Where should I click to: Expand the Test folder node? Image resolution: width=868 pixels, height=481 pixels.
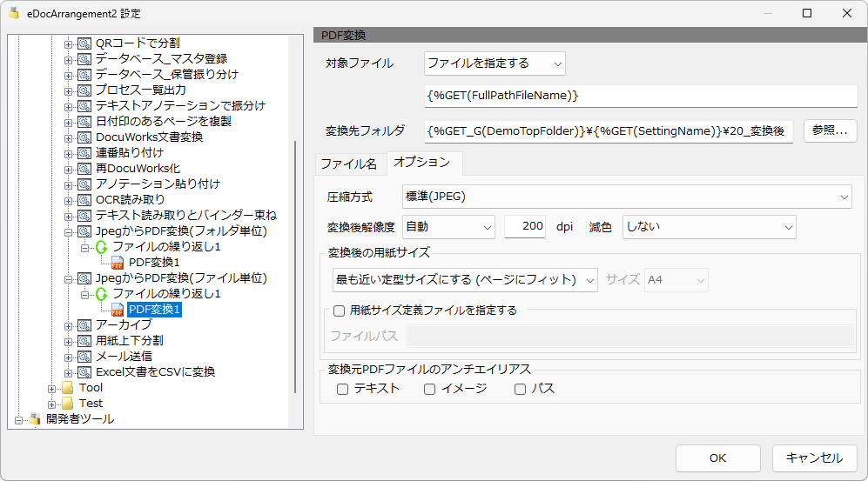click(x=52, y=404)
